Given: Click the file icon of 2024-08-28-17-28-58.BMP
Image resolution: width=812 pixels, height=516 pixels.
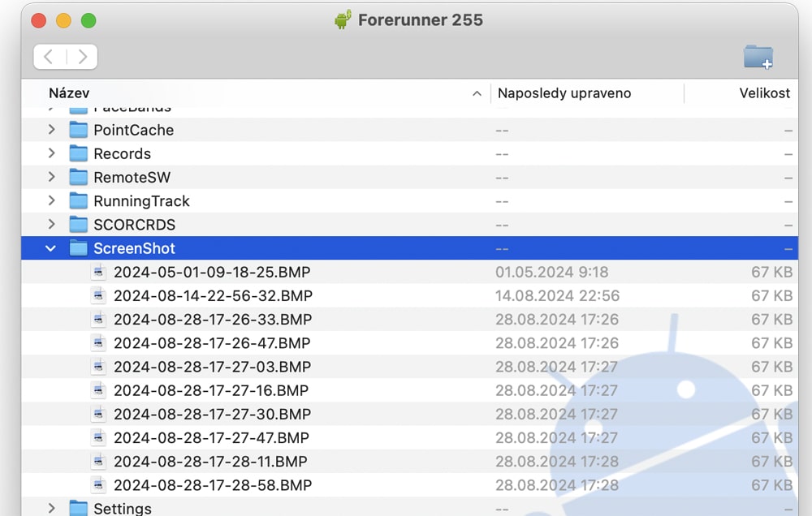Looking at the screenshot, I should click(x=98, y=485).
